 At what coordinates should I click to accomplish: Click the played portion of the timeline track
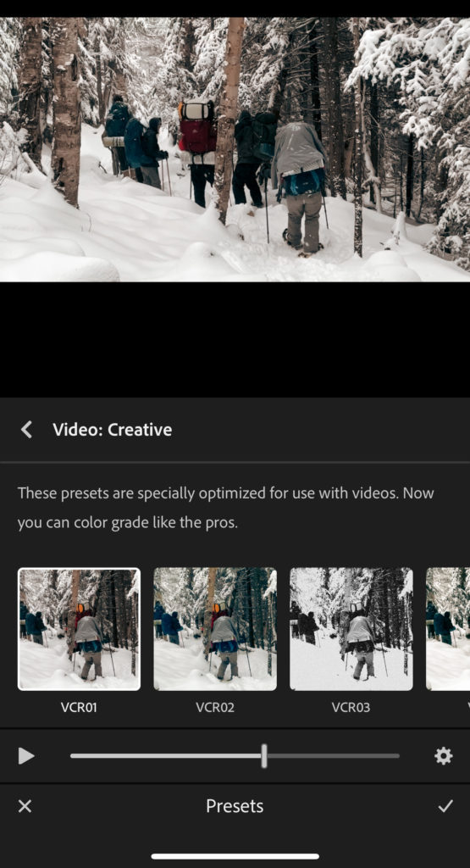[x=165, y=755]
